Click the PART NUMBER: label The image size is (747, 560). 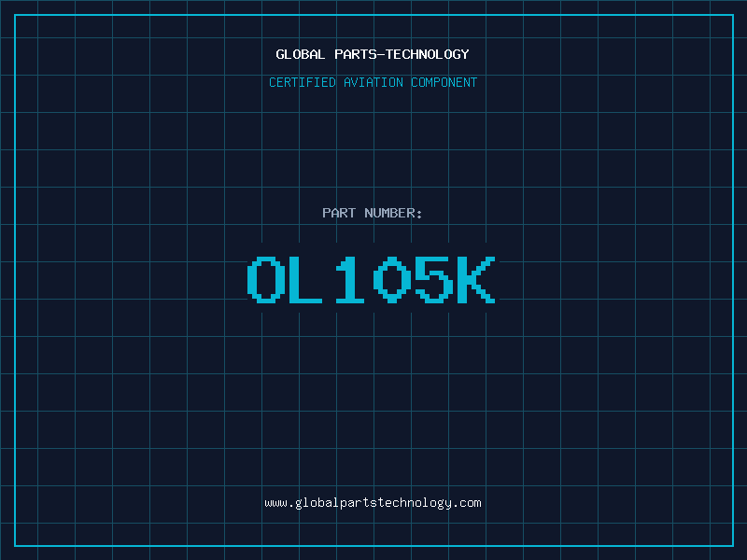373,213
